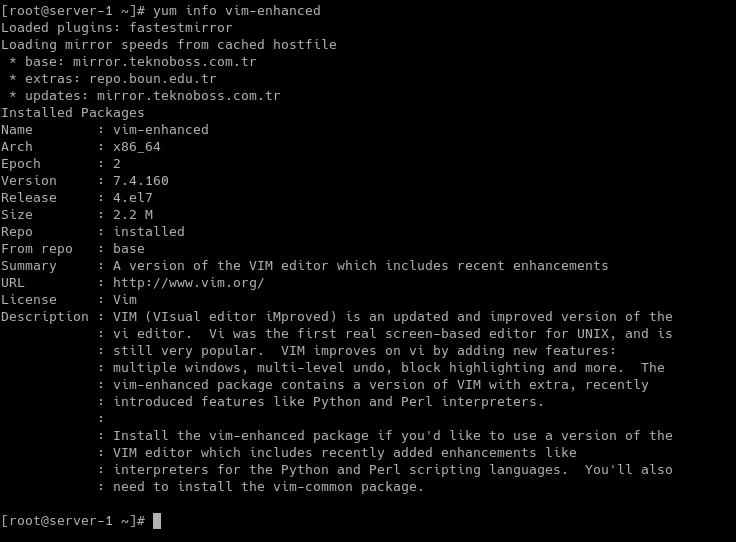Click the 'yum info vim-enhanced' command text

237,10
